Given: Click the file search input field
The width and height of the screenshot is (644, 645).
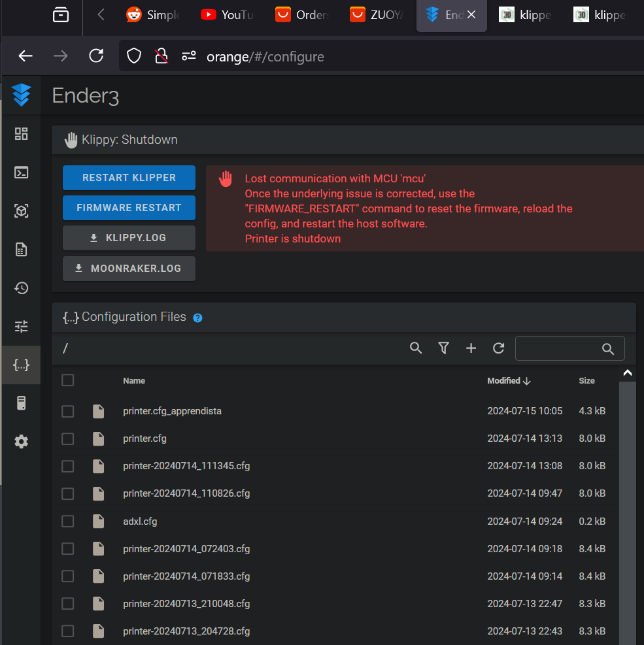Looking at the screenshot, I should point(569,348).
